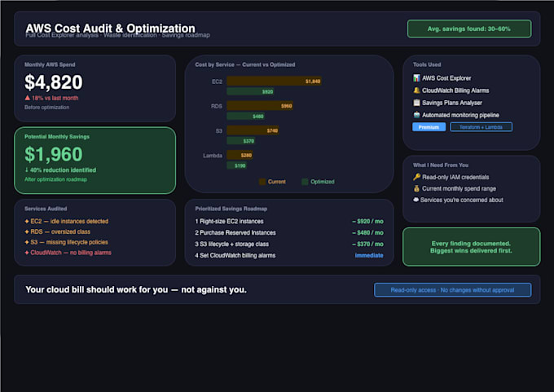Click the RDS label on the chart axis
Viewport: 554px width, 392px height.
pos(217,106)
